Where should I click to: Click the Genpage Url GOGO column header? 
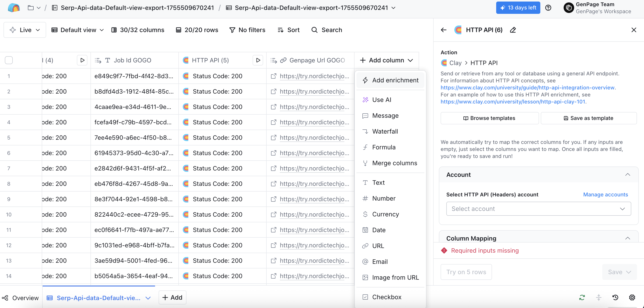click(310, 60)
